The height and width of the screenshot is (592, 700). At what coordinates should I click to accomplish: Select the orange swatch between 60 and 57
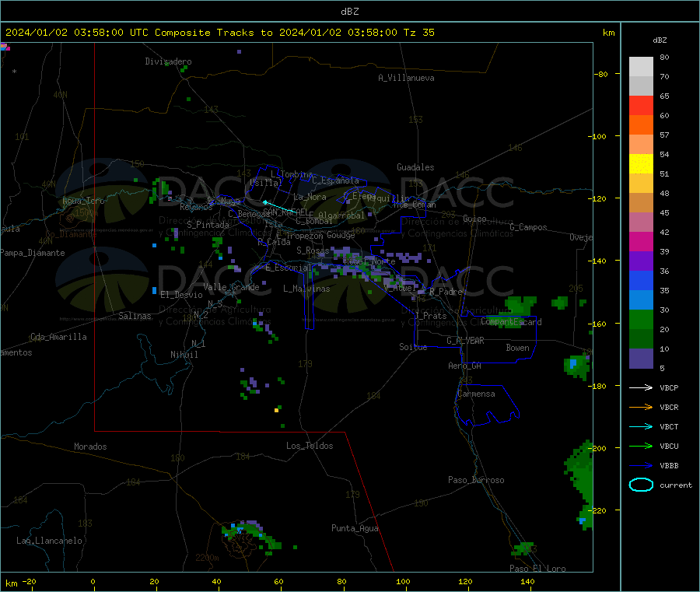(x=641, y=125)
